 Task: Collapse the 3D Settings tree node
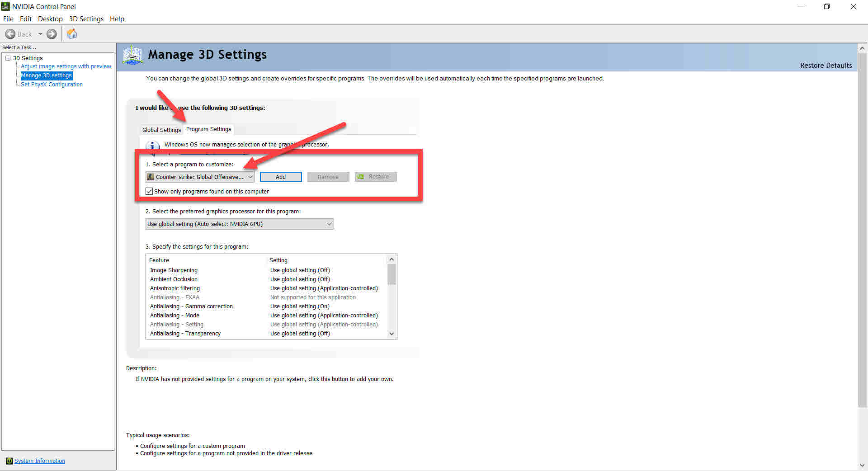click(x=8, y=58)
